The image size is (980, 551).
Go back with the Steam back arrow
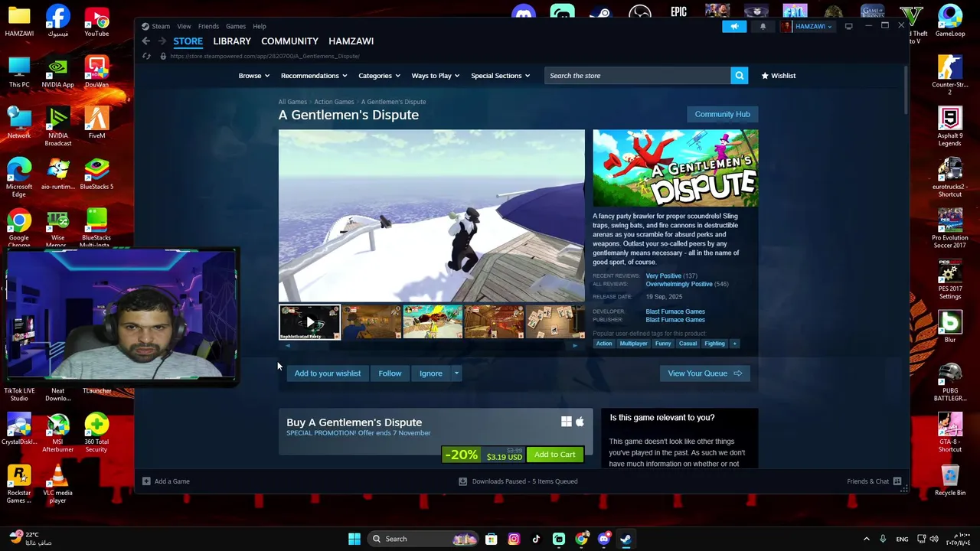pyautogui.click(x=146, y=41)
